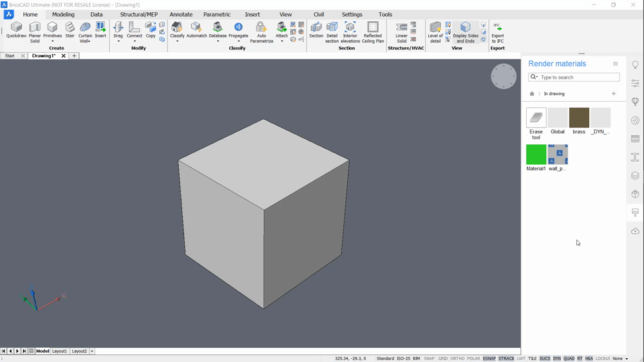Click the ISO-25 dimension style field

pos(403,358)
